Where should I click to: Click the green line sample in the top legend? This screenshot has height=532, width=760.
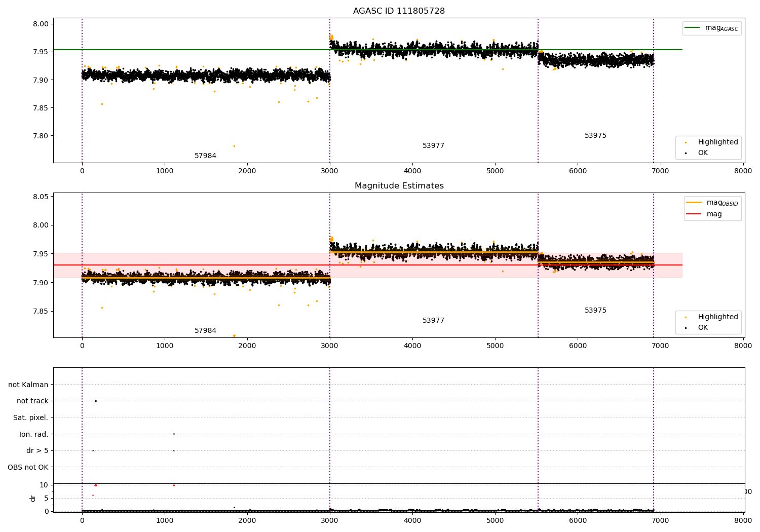693,28
